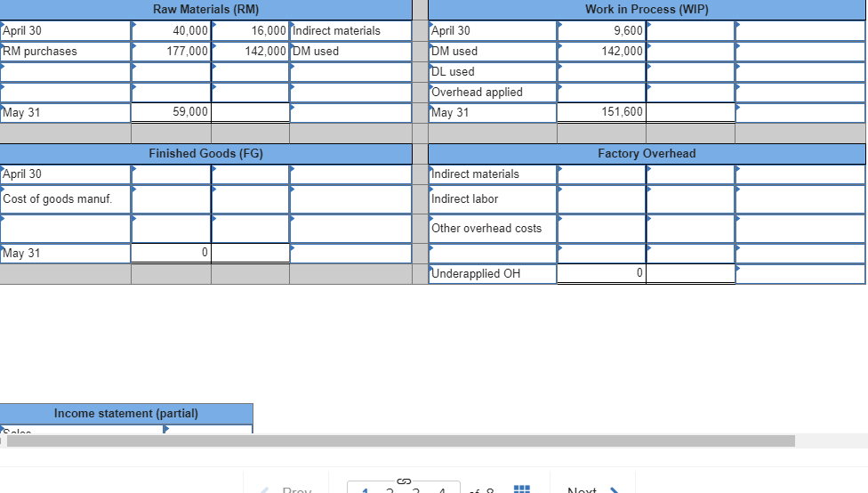Screen dimensions: 868x493
Task: Open the page grid view icon
Action: pos(521,489)
